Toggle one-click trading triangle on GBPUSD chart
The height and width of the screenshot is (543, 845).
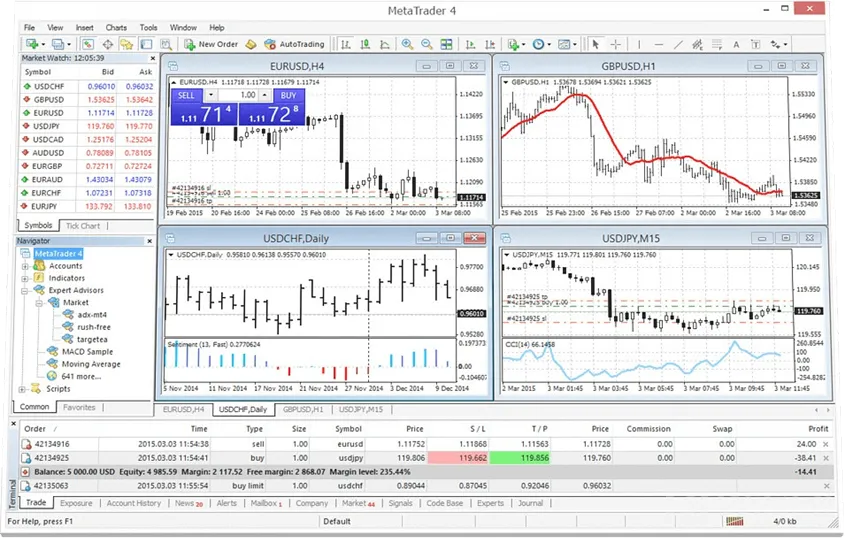click(505, 82)
